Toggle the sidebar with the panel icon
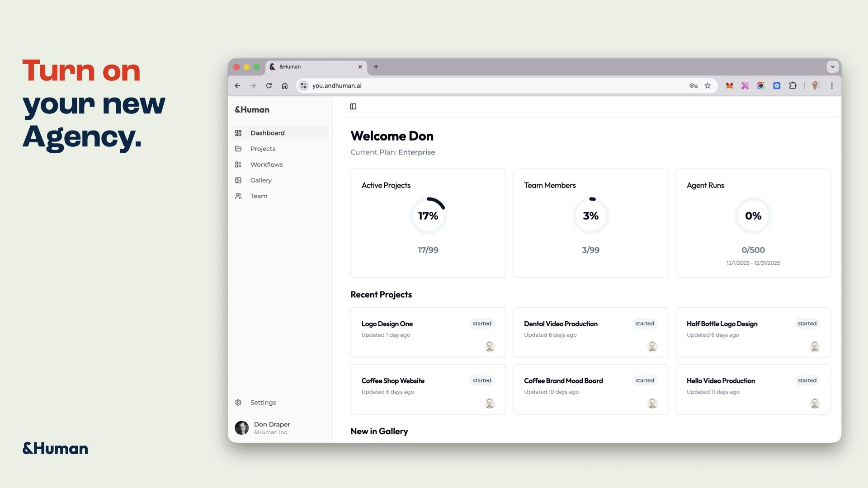Image resolution: width=868 pixels, height=488 pixels. 353,107
